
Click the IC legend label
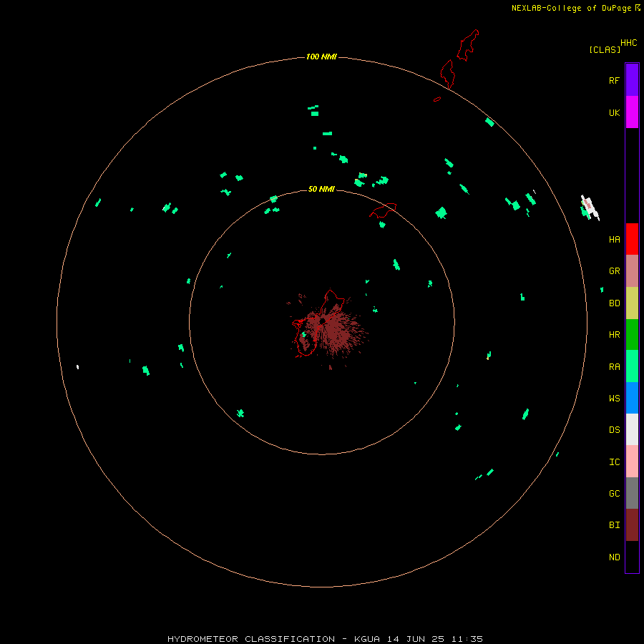pyautogui.click(x=614, y=462)
